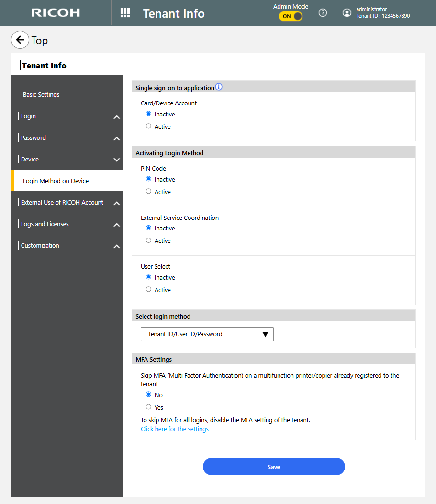Expand the Logs and Licenses section
Image resolution: width=436 pixels, height=504 pixels.
click(116, 225)
